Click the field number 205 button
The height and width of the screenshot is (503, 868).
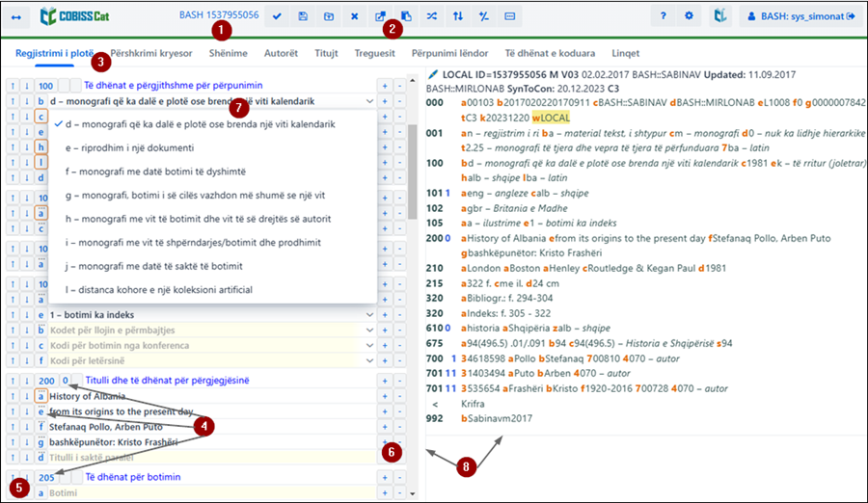tap(46, 478)
